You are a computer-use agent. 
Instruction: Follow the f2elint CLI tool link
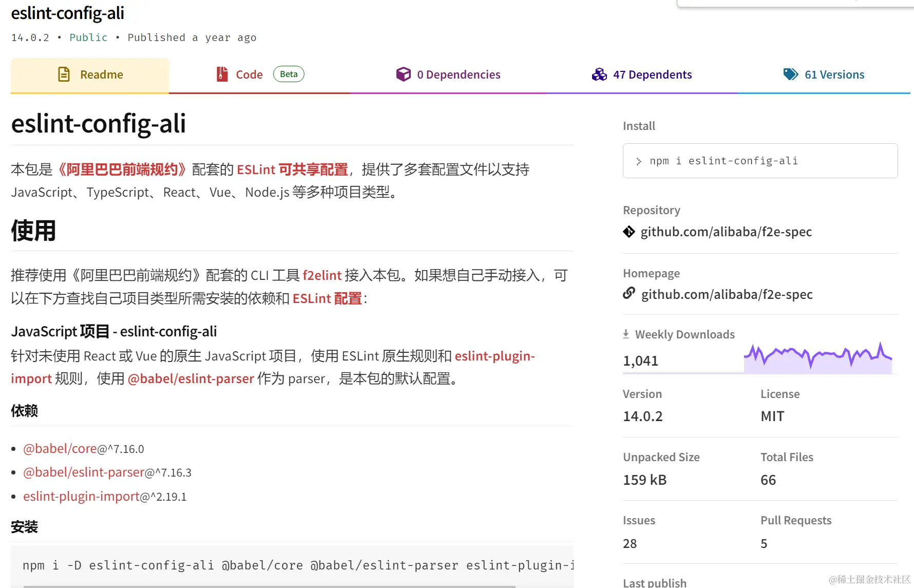click(322, 276)
